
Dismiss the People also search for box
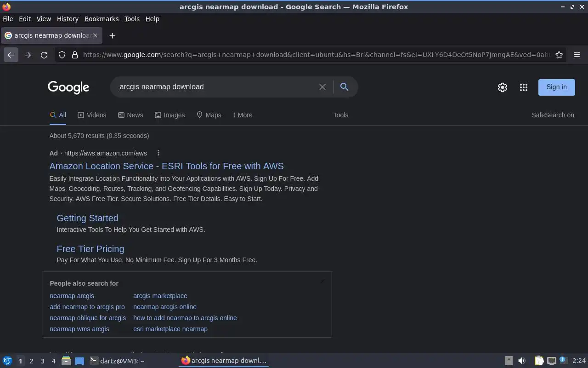322,281
